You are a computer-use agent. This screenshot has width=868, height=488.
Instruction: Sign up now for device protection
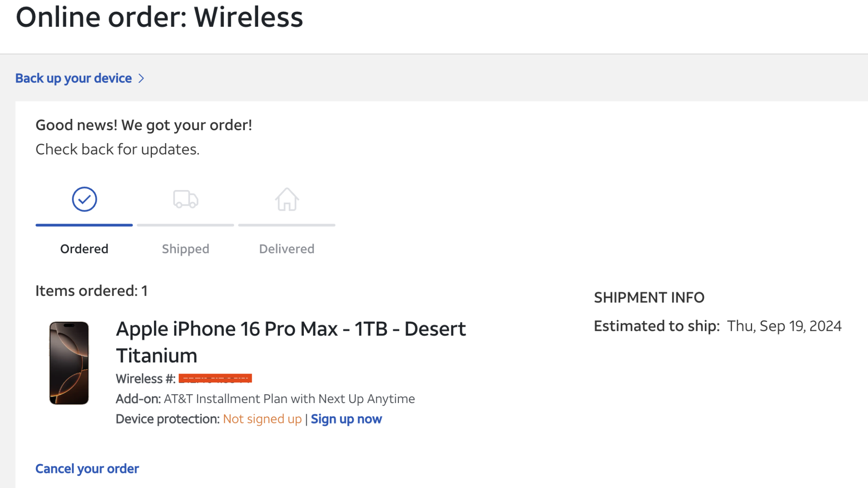(346, 419)
